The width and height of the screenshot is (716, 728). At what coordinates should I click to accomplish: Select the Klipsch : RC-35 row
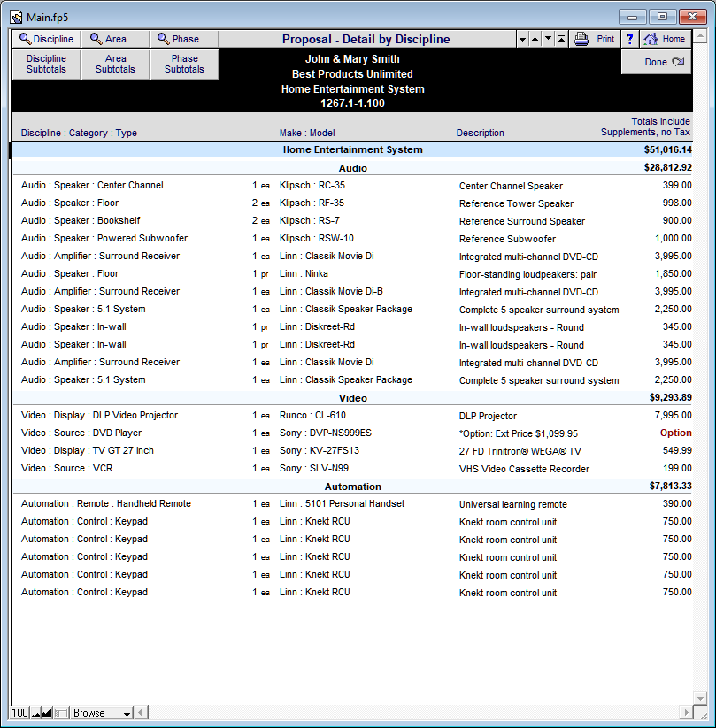point(352,185)
